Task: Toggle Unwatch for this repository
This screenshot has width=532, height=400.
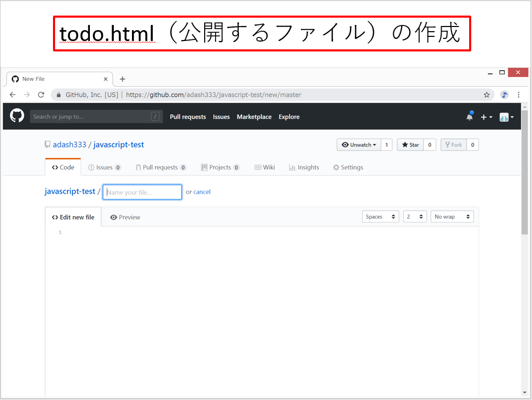Action: 359,145
